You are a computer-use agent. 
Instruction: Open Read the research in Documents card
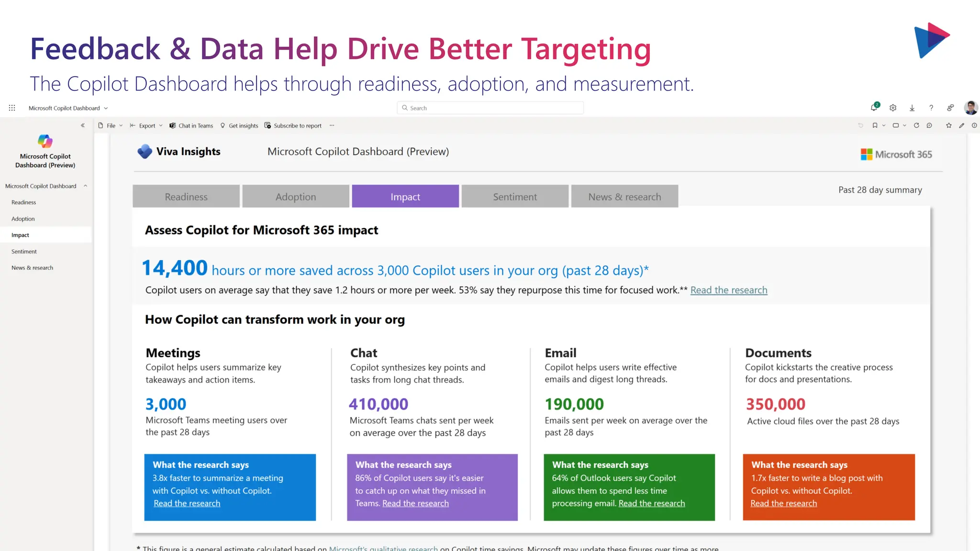click(x=784, y=503)
